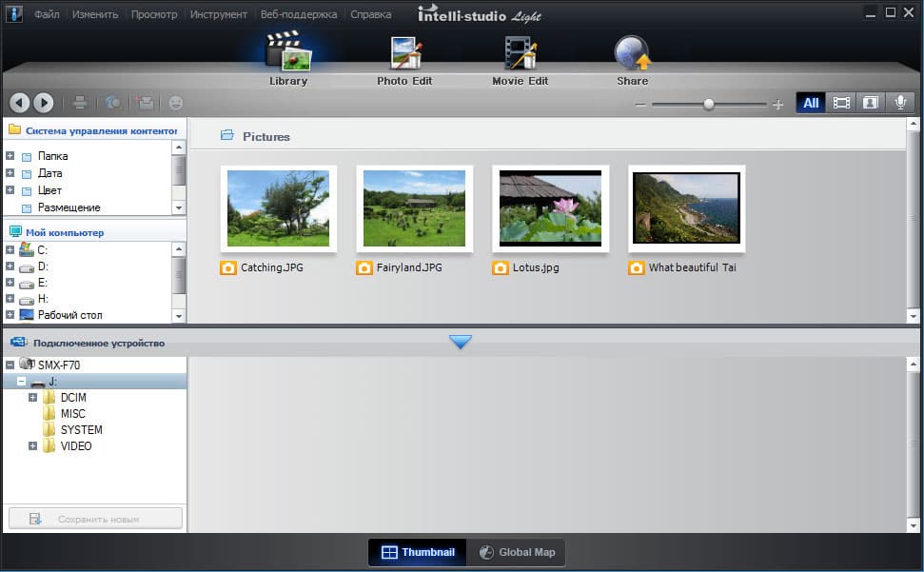Filter to show only photos
Viewport: 924px width, 572px height.
pos(871,103)
